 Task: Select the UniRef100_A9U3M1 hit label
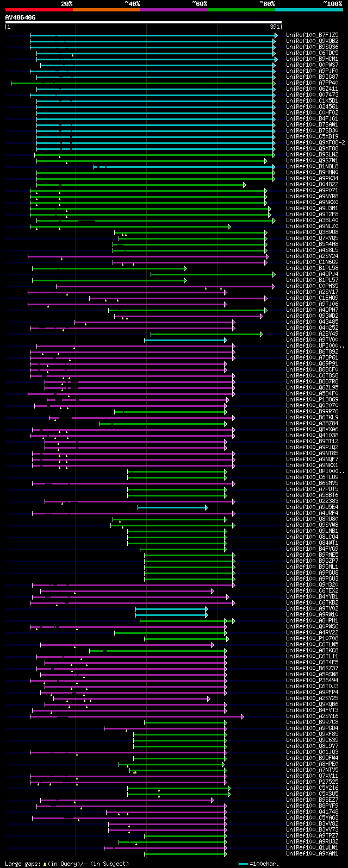312,208
